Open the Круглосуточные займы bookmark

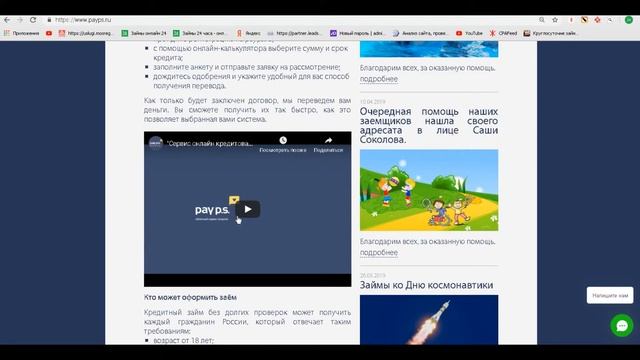(x=551, y=33)
